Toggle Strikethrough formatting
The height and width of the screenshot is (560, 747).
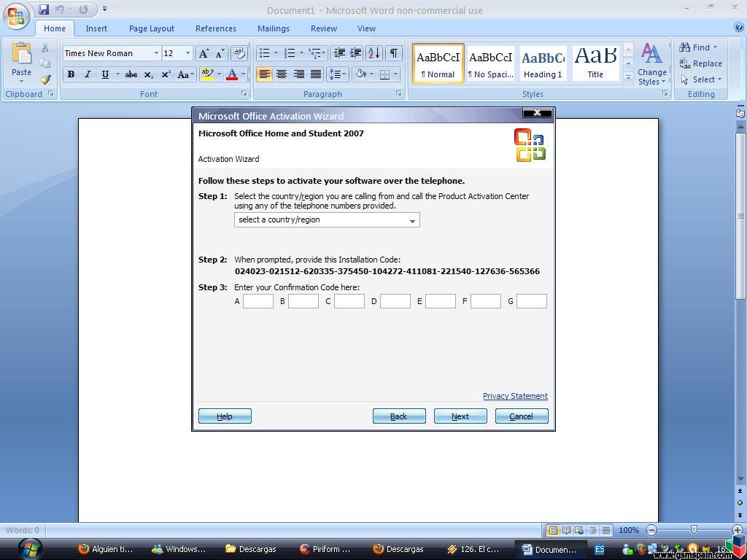pos(131,74)
